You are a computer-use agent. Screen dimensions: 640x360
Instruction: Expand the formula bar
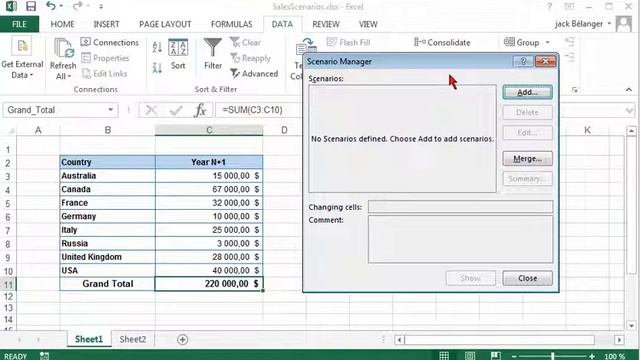point(629,111)
